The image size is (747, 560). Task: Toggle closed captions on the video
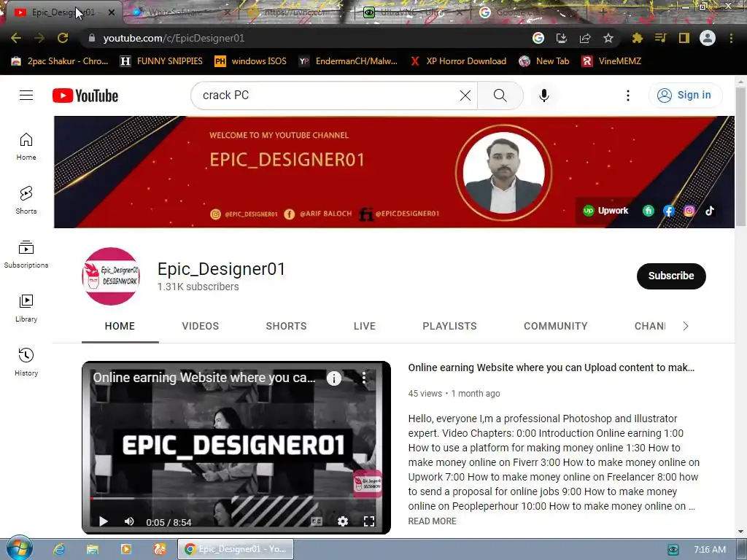[x=317, y=521]
